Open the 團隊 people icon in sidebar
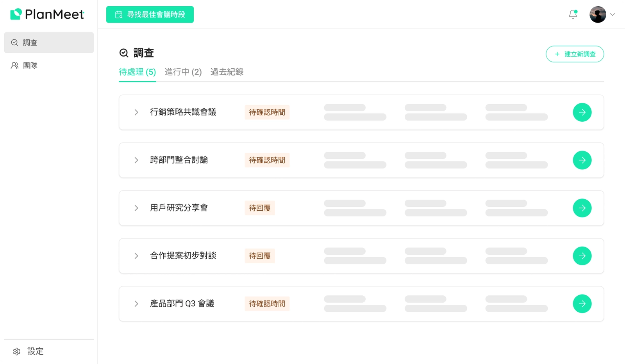The height and width of the screenshot is (364, 625). point(14,65)
